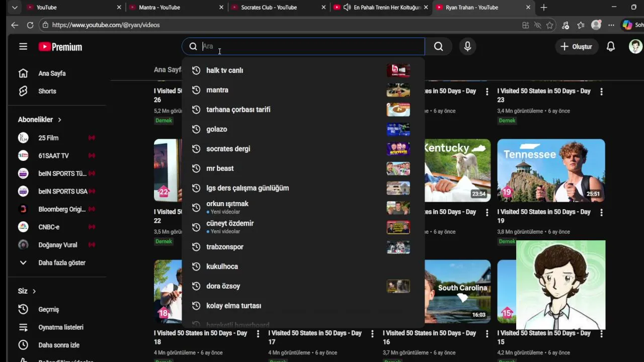Select 'mr beast' search suggestion
The image size is (644, 362).
tap(303, 168)
